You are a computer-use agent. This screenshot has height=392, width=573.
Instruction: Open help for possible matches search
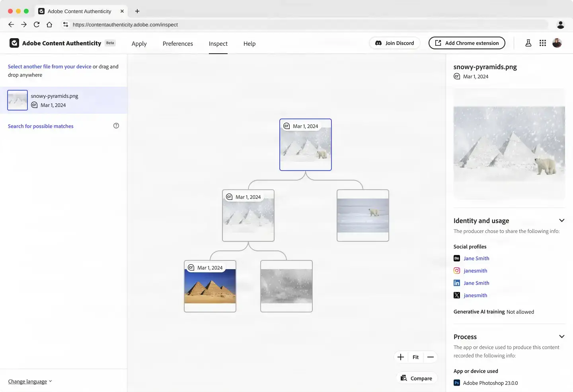click(x=116, y=125)
